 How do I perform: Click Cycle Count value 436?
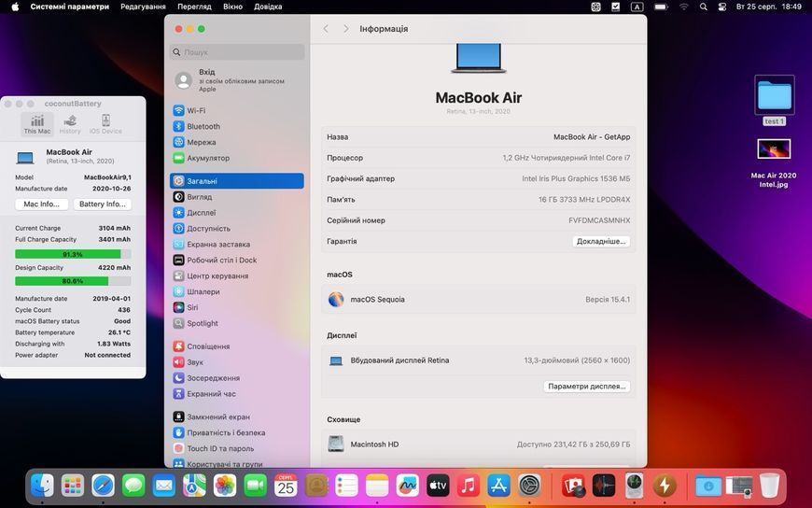[x=124, y=310]
